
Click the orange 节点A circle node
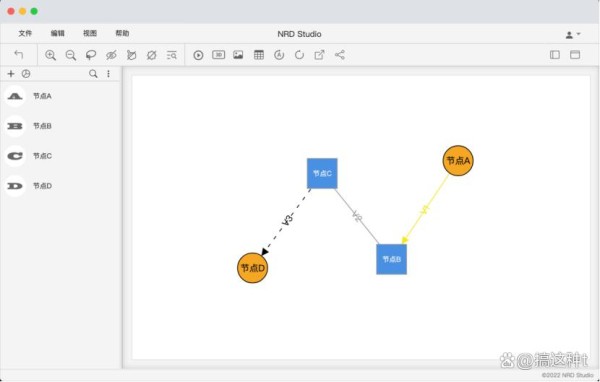coord(458,161)
